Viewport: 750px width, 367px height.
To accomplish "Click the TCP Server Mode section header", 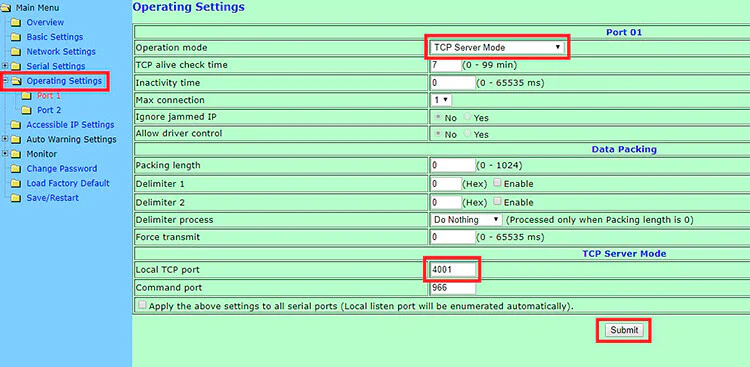I will point(624,254).
